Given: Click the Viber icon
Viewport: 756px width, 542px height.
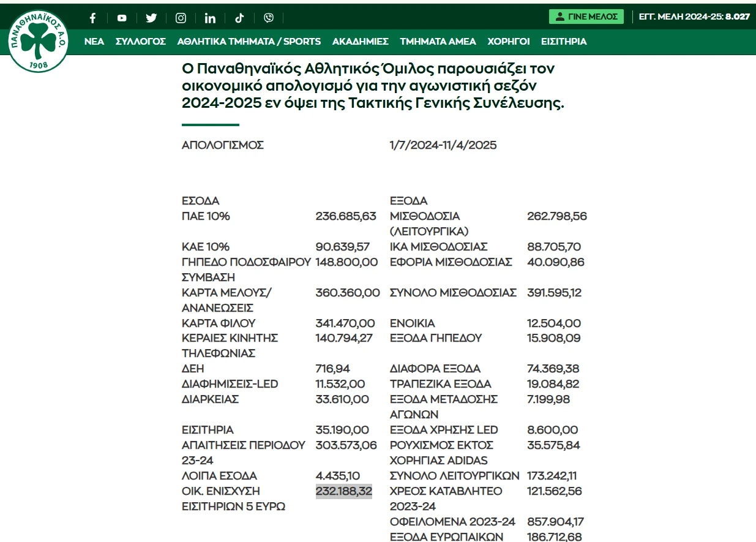Looking at the screenshot, I should coord(269,18).
